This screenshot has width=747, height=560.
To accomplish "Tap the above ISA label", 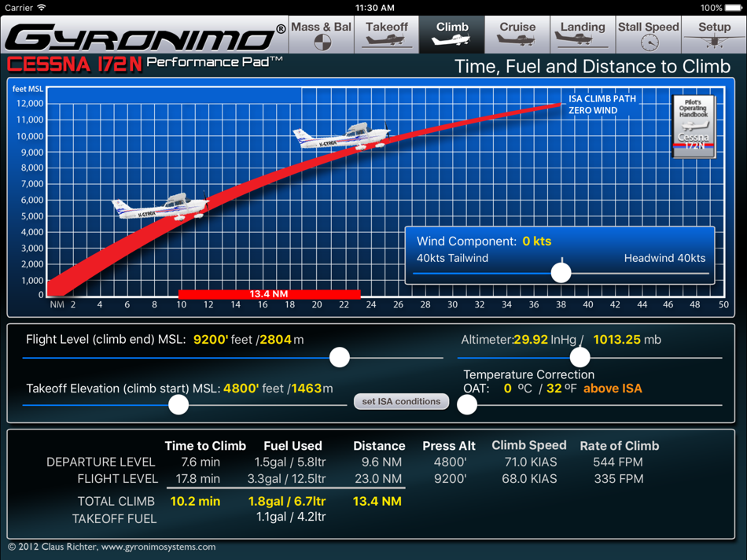I will click(613, 388).
